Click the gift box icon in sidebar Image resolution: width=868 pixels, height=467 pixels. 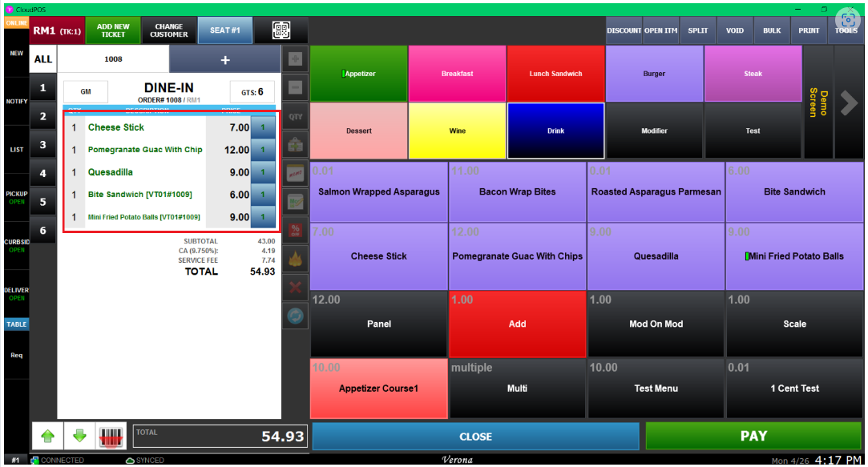pos(296,145)
